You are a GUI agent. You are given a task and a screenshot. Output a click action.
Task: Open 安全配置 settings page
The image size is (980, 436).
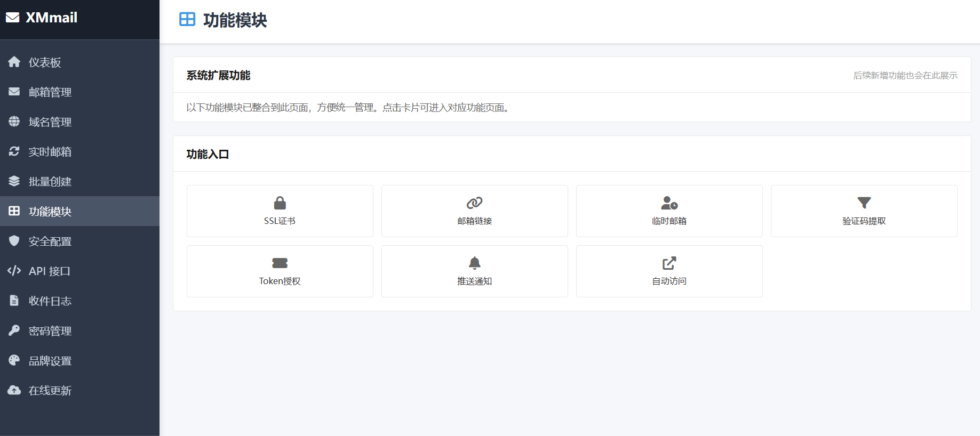click(x=79, y=241)
